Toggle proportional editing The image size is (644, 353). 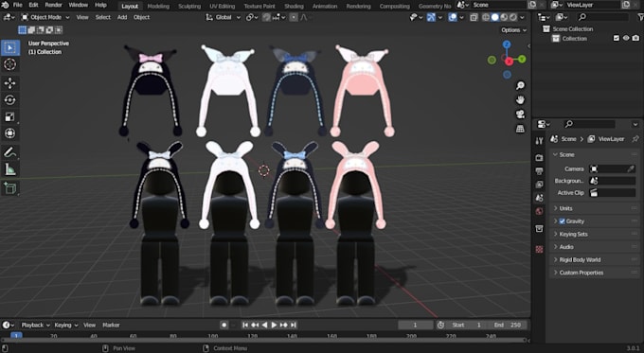pyautogui.click(x=294, y=17)
